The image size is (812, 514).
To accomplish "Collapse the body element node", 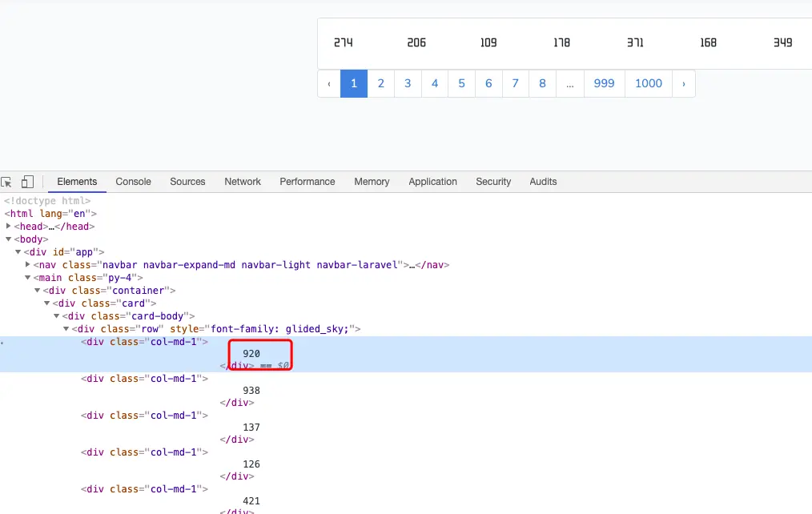I will [x=8, y=239].
